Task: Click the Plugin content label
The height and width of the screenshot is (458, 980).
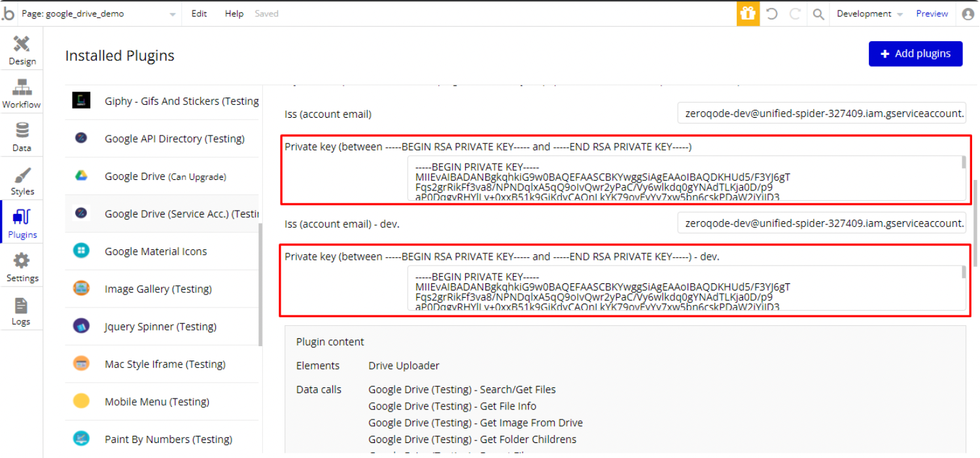Action: coord(330,342)
